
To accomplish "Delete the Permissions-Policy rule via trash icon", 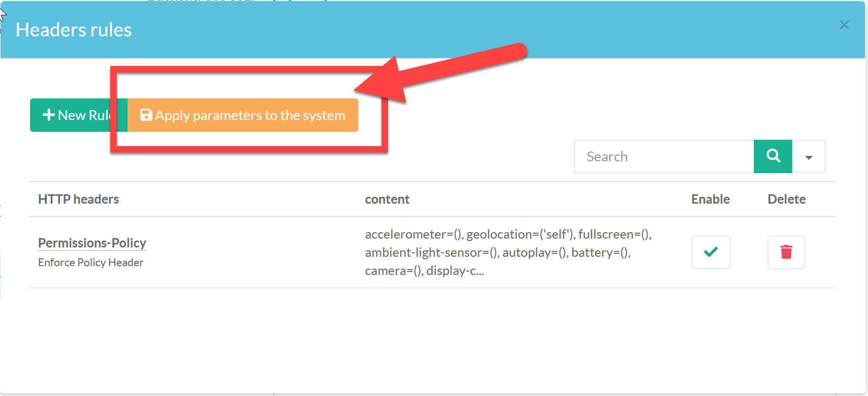I will 786,252.
